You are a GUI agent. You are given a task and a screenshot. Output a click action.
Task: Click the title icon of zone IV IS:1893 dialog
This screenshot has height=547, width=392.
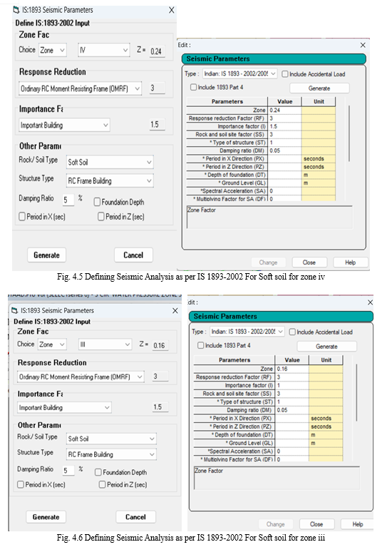(16, 10)
